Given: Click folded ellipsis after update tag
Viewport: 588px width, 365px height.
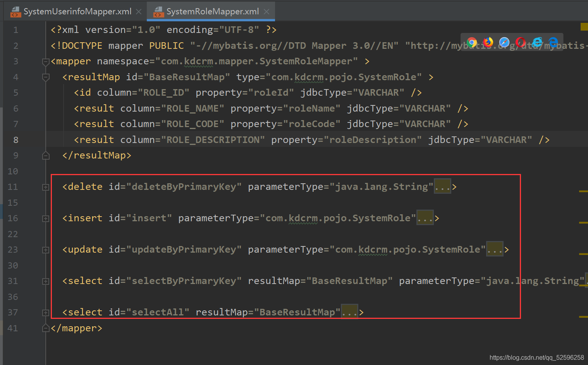Looking at the screenshot, I should (495, 250).
